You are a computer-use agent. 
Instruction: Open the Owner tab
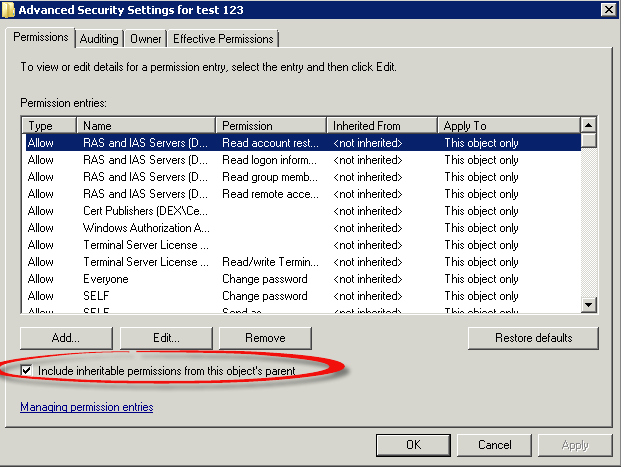(146, 39)
